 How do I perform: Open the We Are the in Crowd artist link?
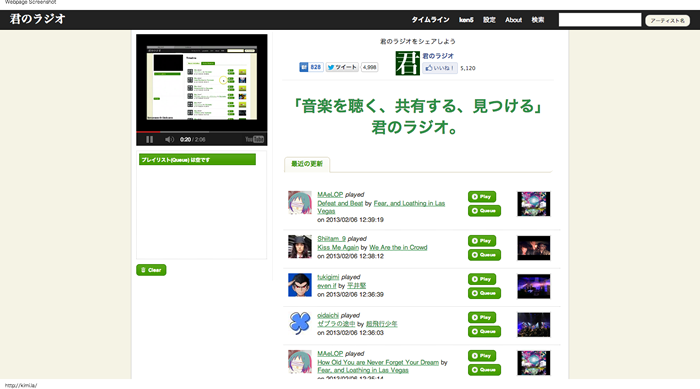(398, 247)
